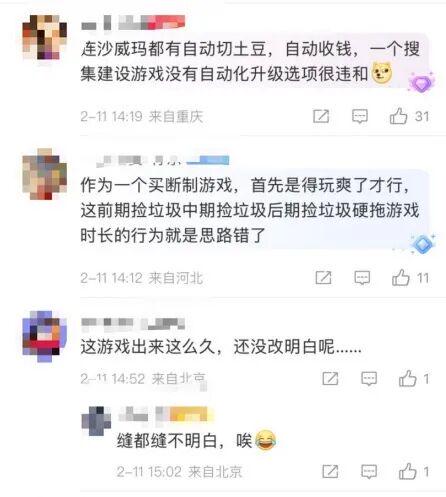Open username above 连沙威玛 comment

tap(133, 23)
